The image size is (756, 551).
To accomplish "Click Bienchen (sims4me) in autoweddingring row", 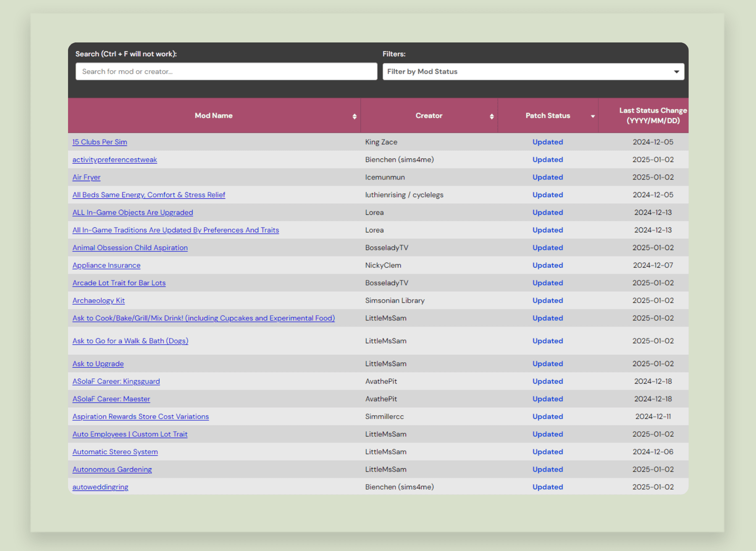I will point(399,488).
